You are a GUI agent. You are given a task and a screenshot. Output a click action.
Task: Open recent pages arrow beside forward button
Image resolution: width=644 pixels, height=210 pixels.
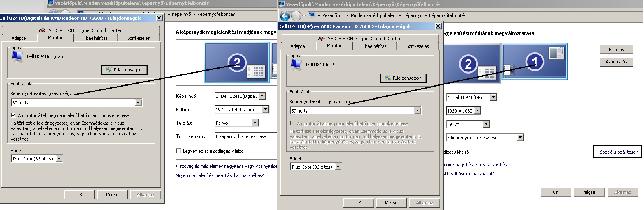point(304,16)
